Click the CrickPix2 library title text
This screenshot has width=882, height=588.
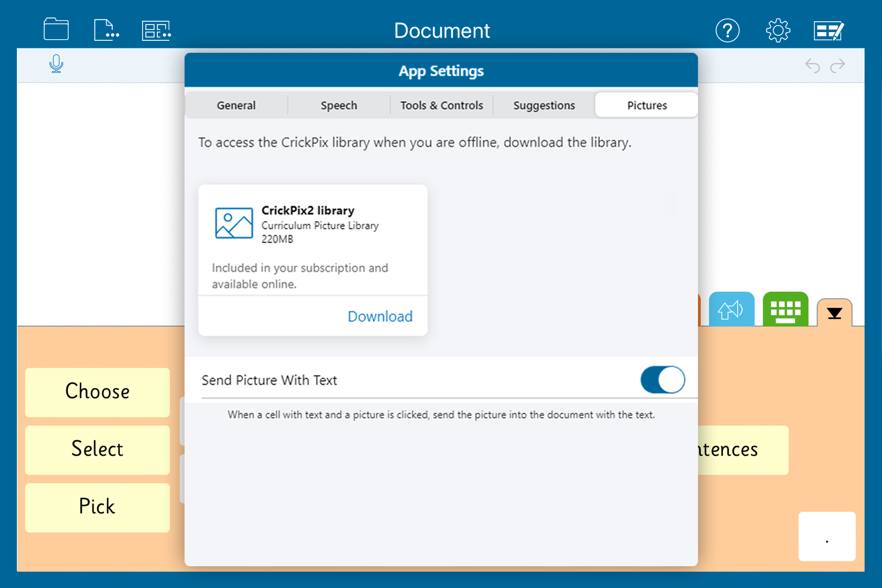tap(308, 210)
